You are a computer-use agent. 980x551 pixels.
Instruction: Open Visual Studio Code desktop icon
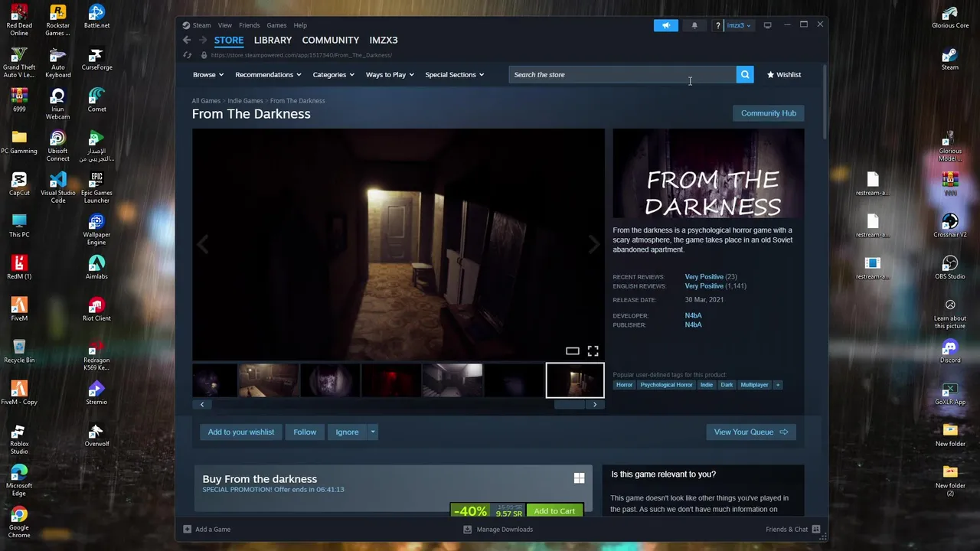(57, 187)
